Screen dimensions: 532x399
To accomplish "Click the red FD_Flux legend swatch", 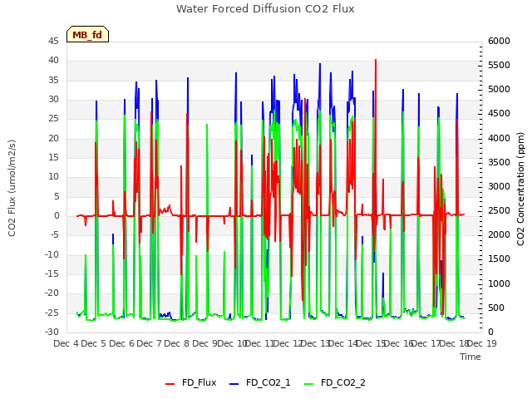I will coord(170,384).
